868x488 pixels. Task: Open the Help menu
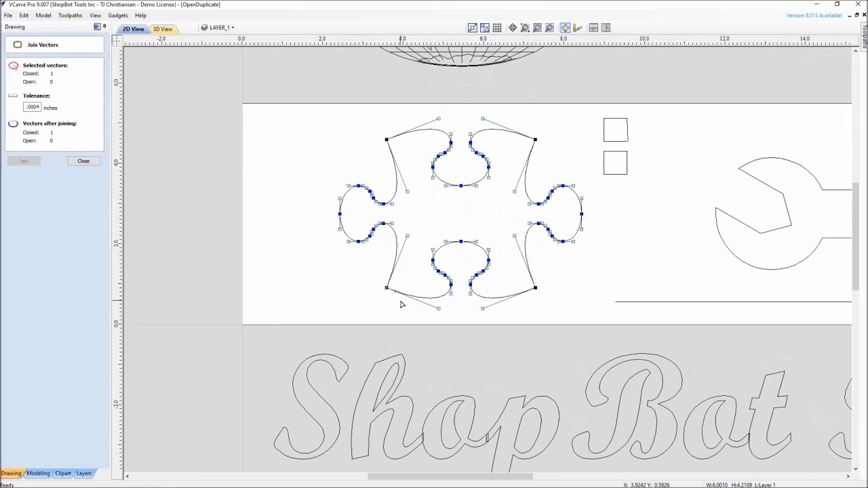click(x=140, y=15)
